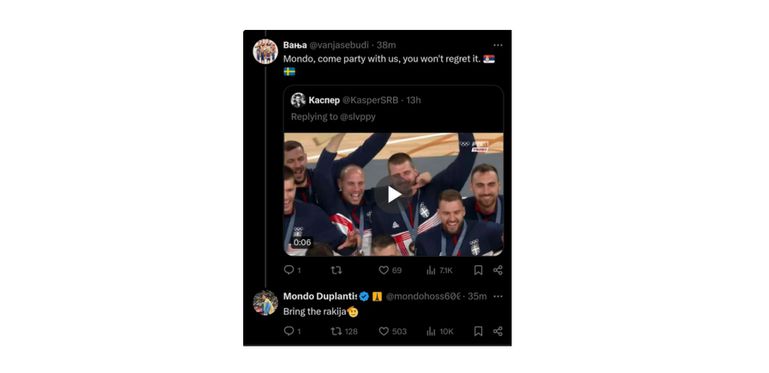Bookmark the Вања tweet

click(478, 270)
